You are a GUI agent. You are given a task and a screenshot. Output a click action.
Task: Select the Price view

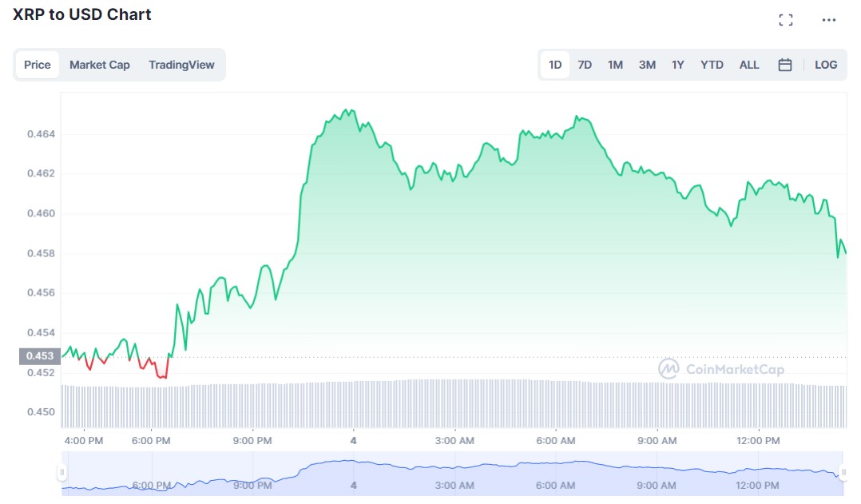(x=37, y=65)
